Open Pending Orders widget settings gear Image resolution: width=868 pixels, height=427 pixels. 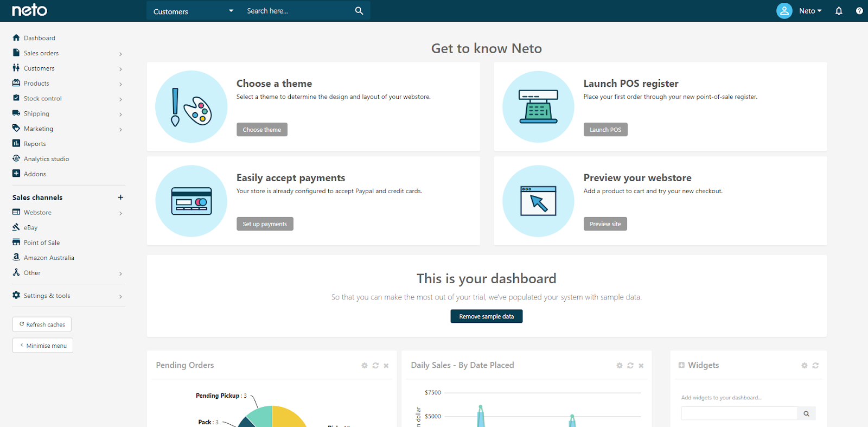[x=365, y=366]
